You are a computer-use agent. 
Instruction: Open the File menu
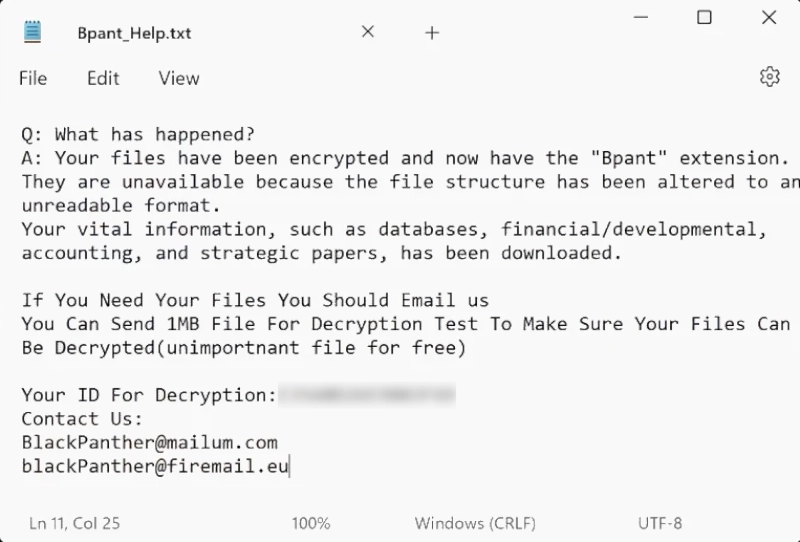click(33, 78)
